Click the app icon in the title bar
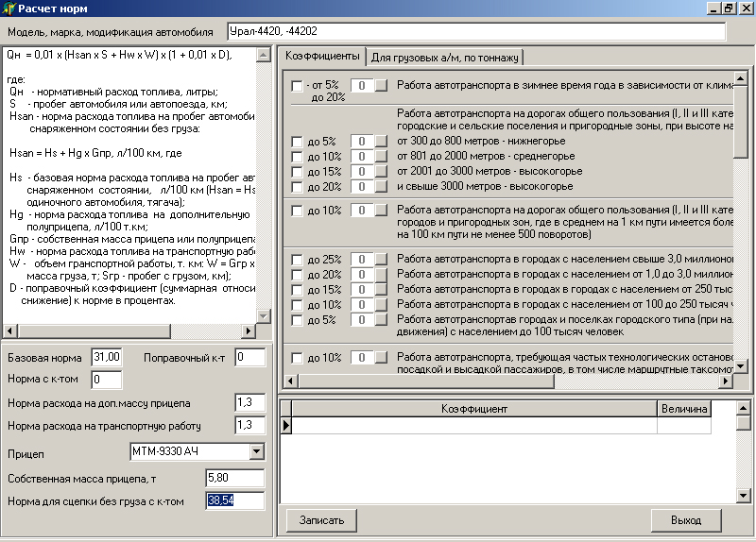Image resolution: width=756 pixels, height=542 pixels. (x=9, y=8)
